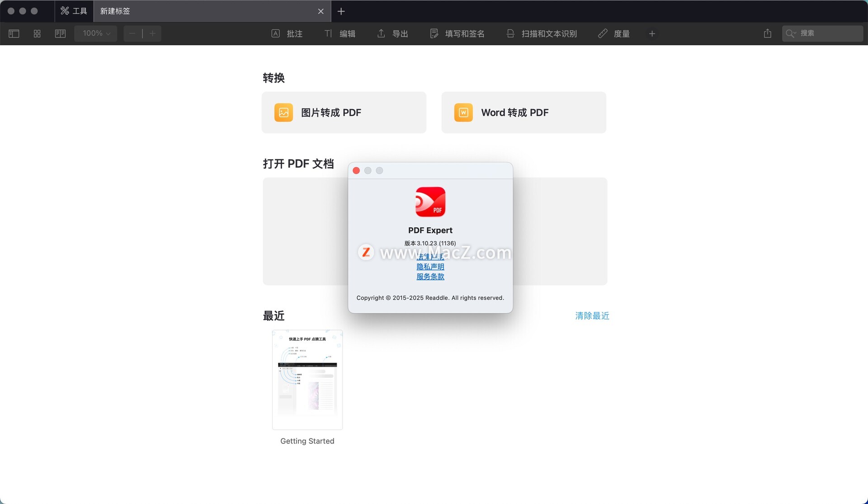Click the zoom in plus button
Screen dimensions: 868x504
(x=152, y=33)
